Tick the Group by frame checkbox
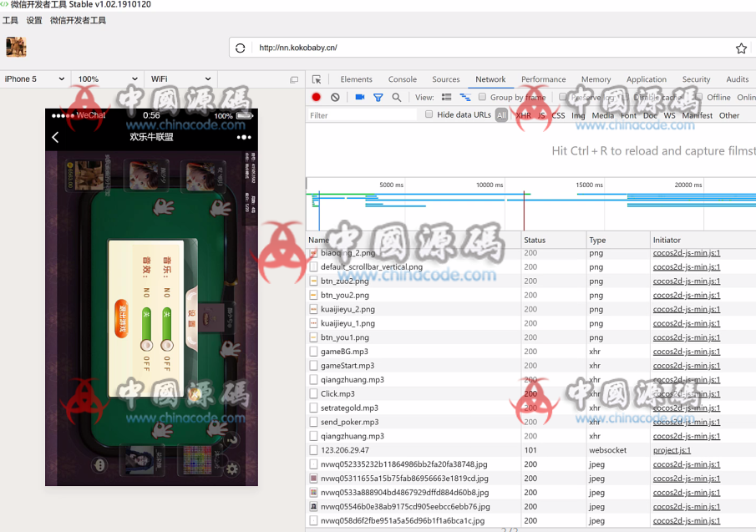 pyautogui.click(x=482, y=97)
